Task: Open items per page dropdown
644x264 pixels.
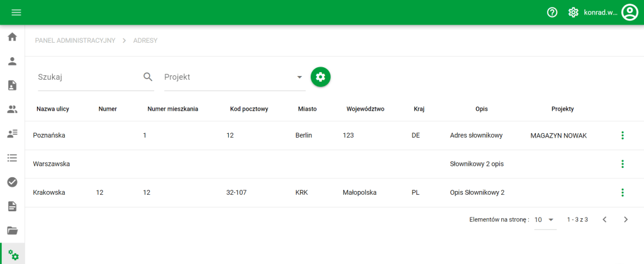Action: [545, 219]
